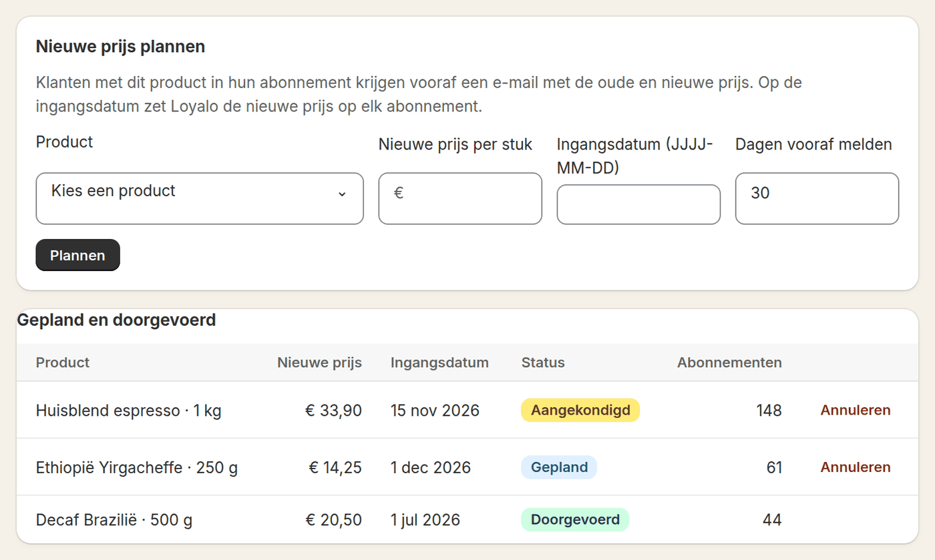This screenshot has width=935, height=560.
Task: Click the '15 nov 2026' date cell
Action: coord(435,410)
